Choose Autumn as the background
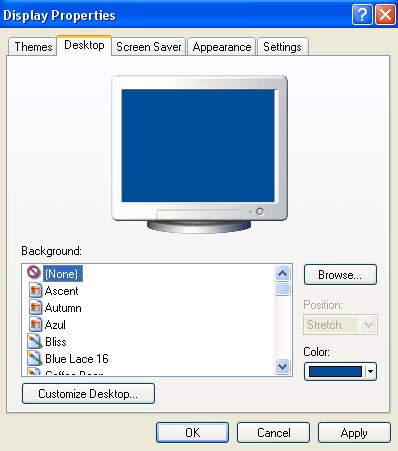 pyautogui.click(x=63, y=308)
